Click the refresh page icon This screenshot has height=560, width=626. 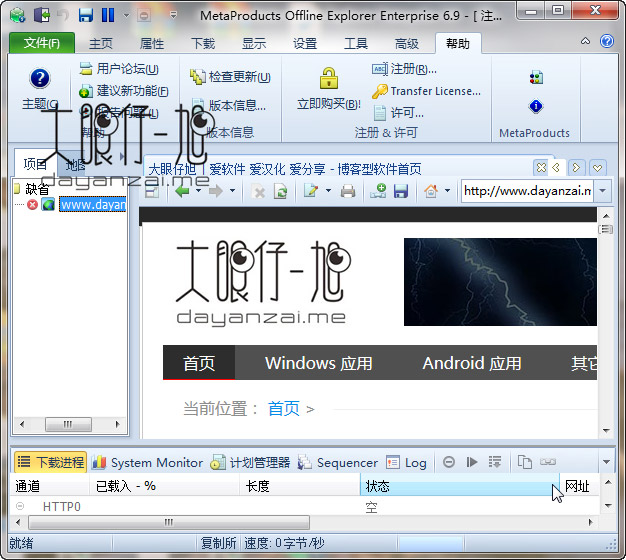coord(281,192)
